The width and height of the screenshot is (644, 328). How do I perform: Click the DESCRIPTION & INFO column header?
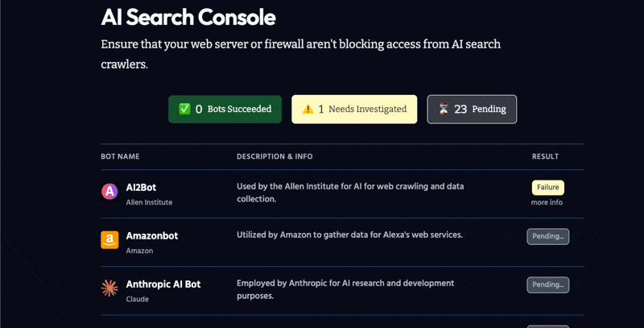pos(275,156)
